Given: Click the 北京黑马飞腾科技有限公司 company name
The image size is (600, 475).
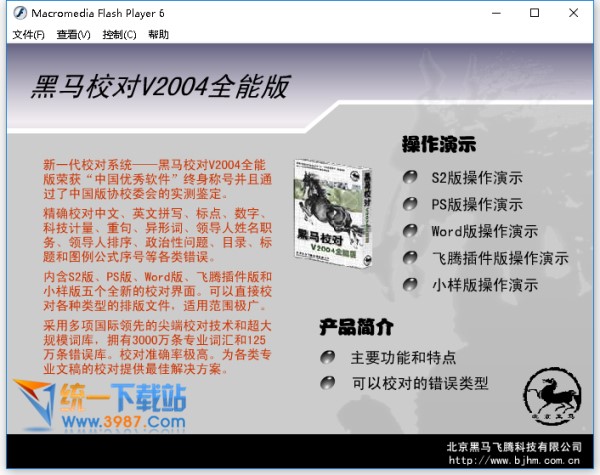Looking at the screenshot, I should click(514, 447).
